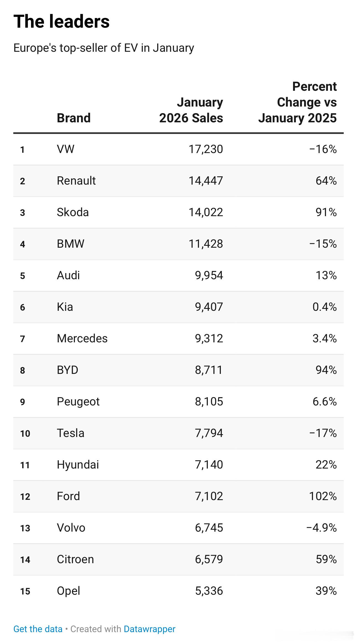The height and width of the screenshot is (644, 357).
Task: Select Audi's sales value 9,954
Action: pyautogui.click(x=209, y=275)
